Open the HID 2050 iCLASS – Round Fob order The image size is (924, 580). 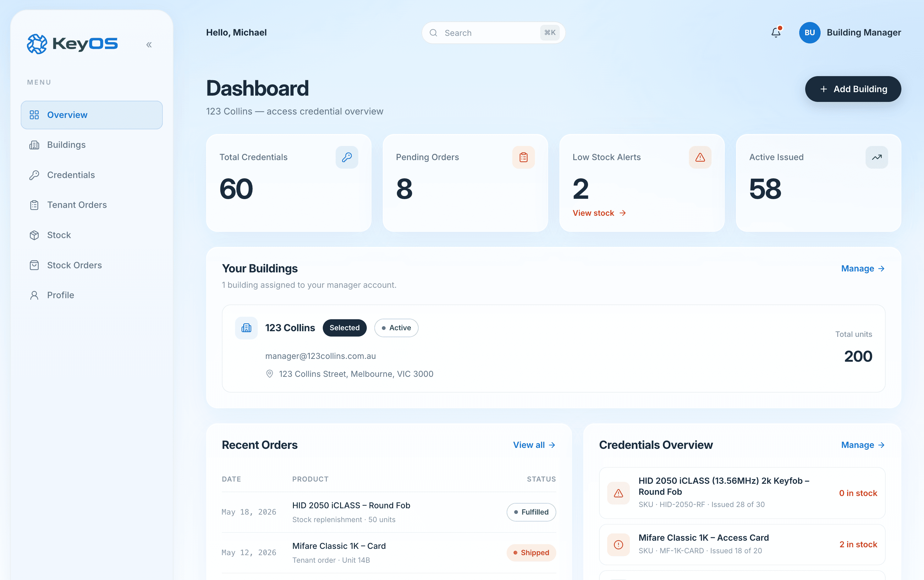coord(388,512)
